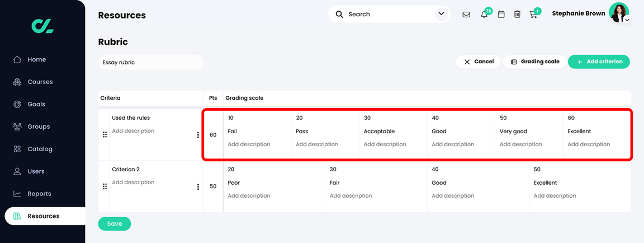The width and height of the screenshot is (644, 243).
Task: Click the logo in the sidebar
Action: 42,26
